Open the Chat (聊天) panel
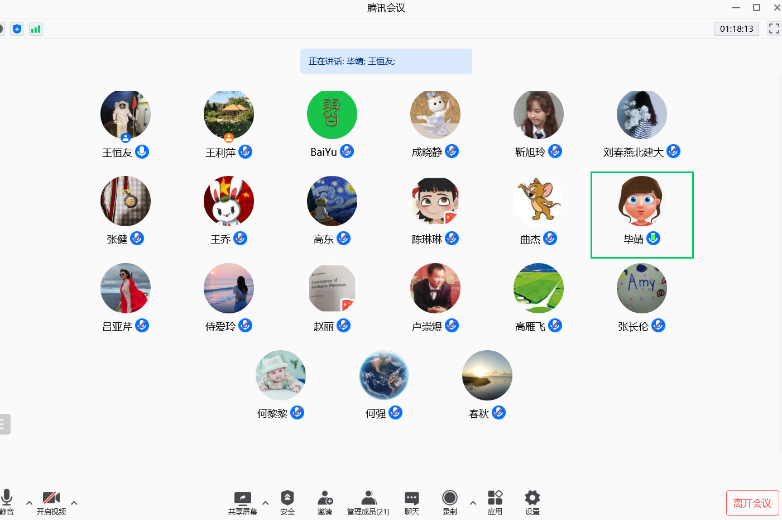The image size is (782, 520). click(x=412, y=501)
